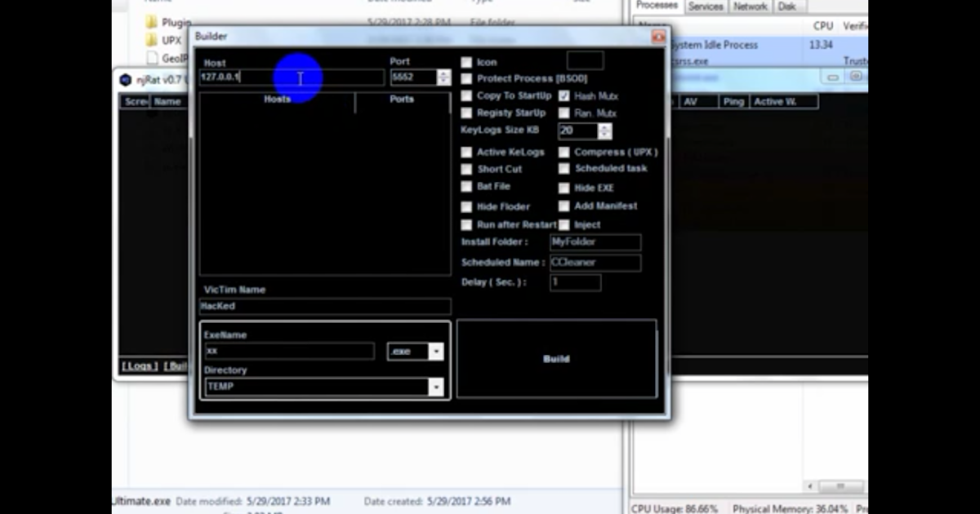Toggle the Inject checkbox
The width and height of the screenshot is (980, 514).
coord(563,224)
